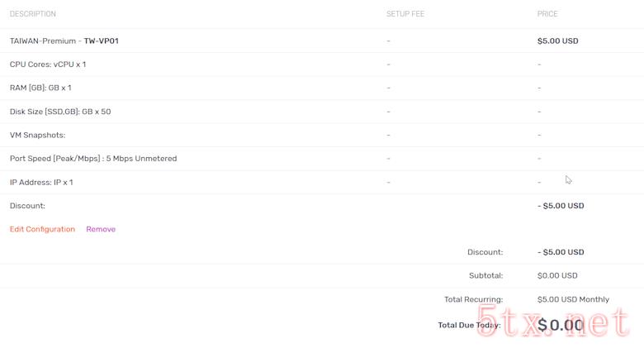Click the Discount label in the summary totals
Image resolution: width=644 pixels, height=348 pixels.
485,252
